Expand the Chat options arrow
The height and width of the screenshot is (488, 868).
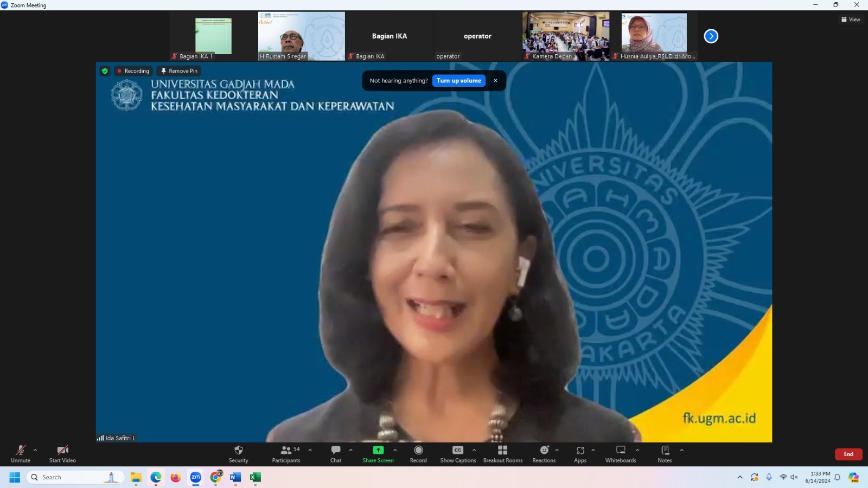[x=351, y=450]
